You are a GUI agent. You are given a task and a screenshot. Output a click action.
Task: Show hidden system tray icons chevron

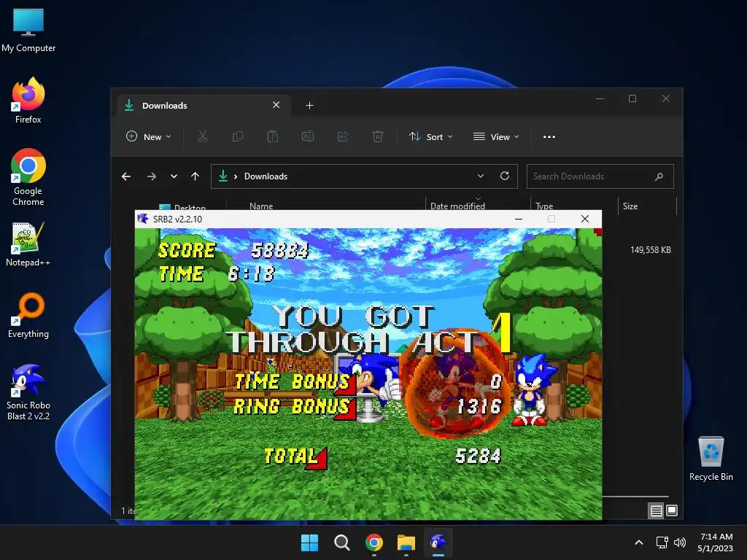639,542
